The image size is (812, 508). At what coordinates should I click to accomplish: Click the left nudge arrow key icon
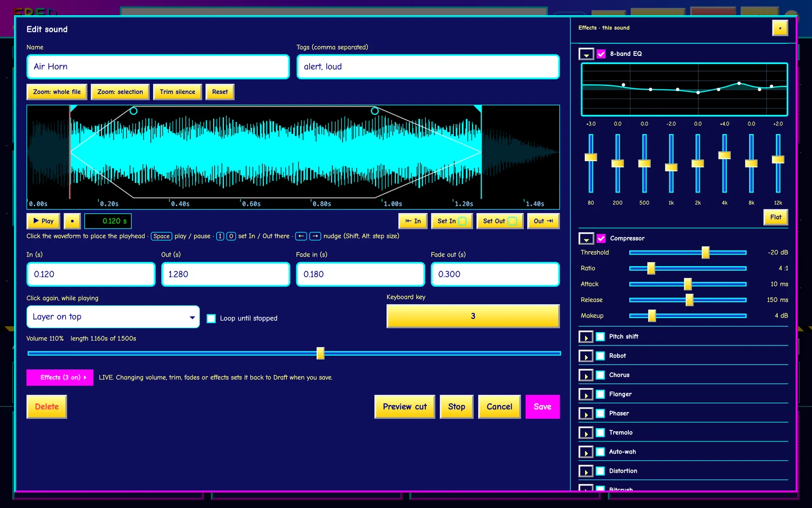point(301,236)
